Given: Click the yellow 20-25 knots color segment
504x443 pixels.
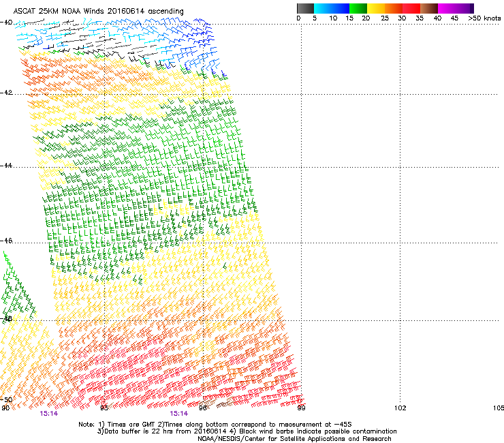Looking at the screenshot, I should [376, 8].
